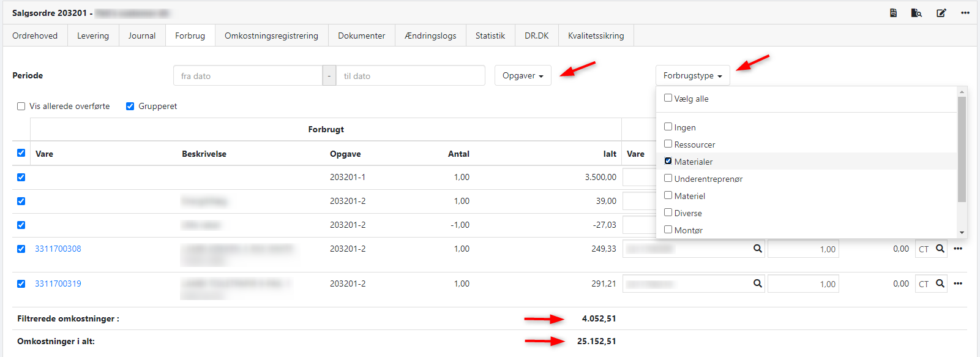Tick the Underentreprenør option in the list

668,178
